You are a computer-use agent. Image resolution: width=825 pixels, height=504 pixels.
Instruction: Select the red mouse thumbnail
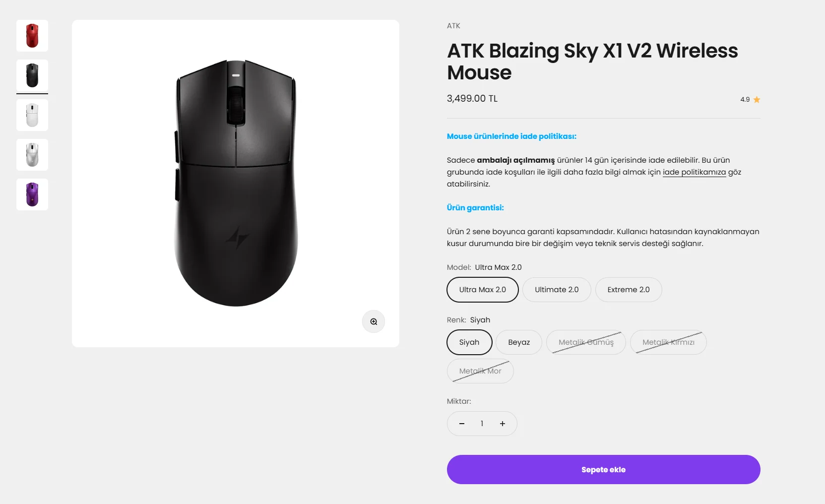[x=32, y=36]
